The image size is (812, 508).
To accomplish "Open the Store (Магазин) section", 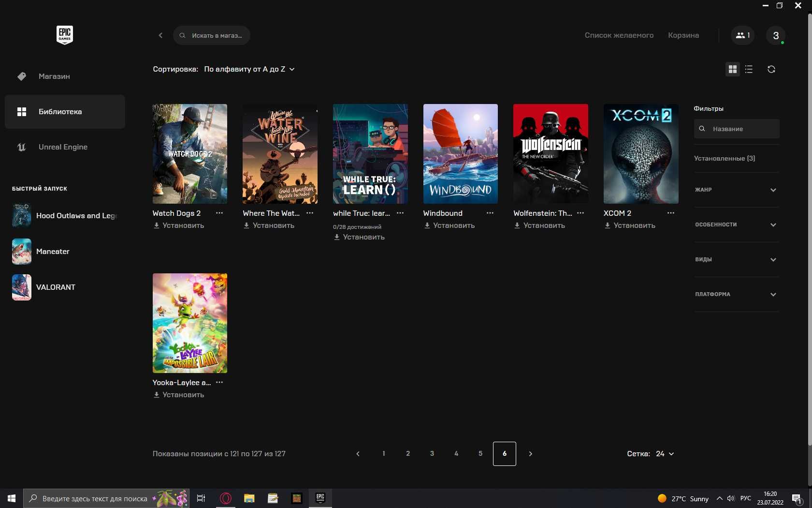I will pyautogui.click(x=65, y=76).
